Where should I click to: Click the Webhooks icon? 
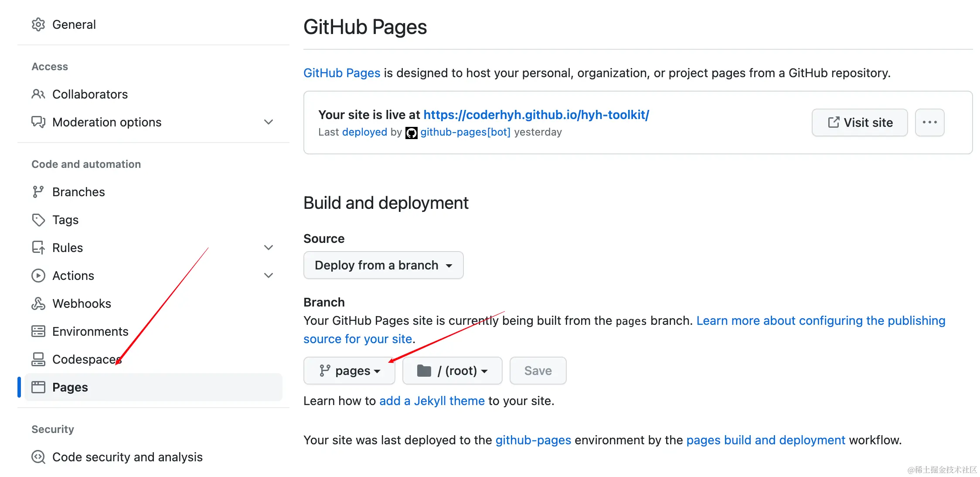tap(38, 303)
